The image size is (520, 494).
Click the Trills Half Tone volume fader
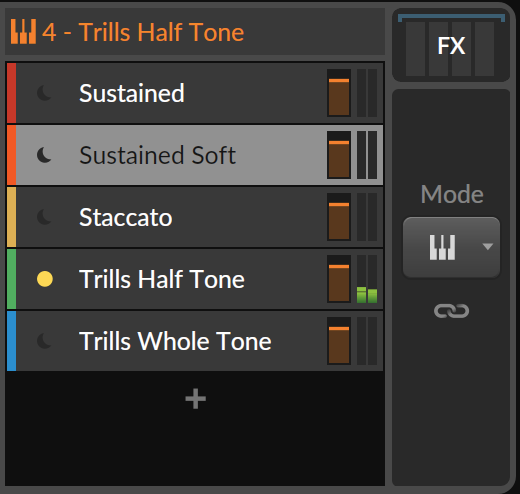coord(339,279)
